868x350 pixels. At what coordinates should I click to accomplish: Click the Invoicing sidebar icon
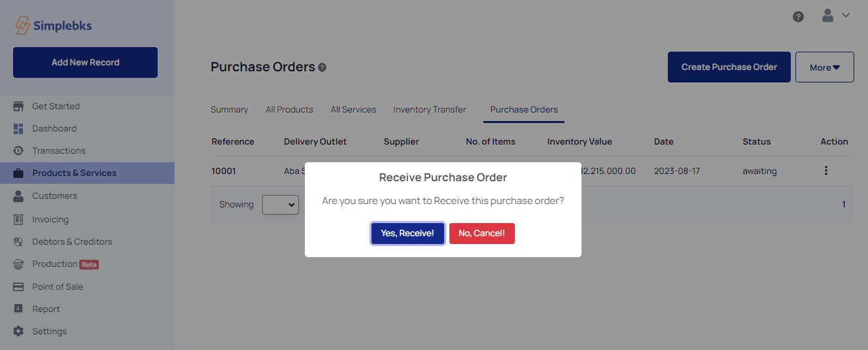click(x=18, y=219)
